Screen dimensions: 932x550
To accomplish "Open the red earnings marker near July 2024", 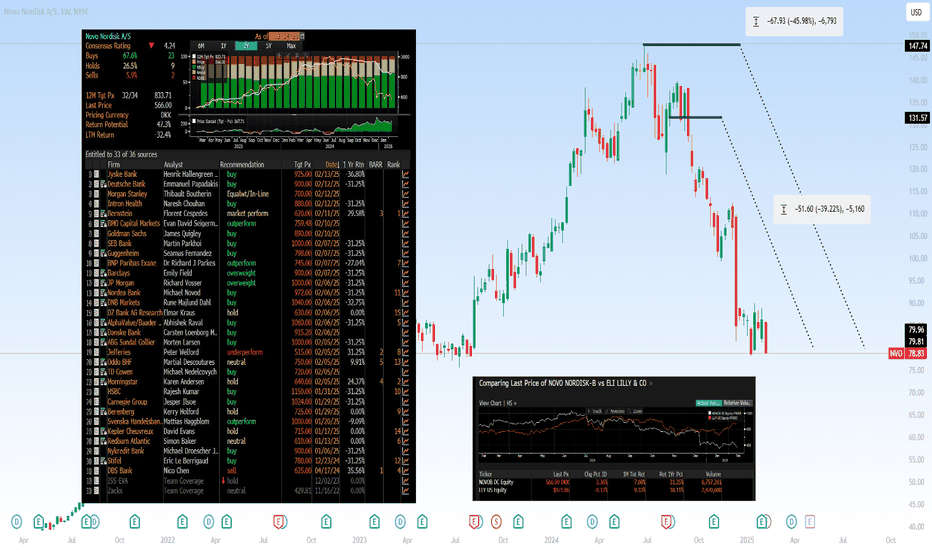I will coord(666,522).
